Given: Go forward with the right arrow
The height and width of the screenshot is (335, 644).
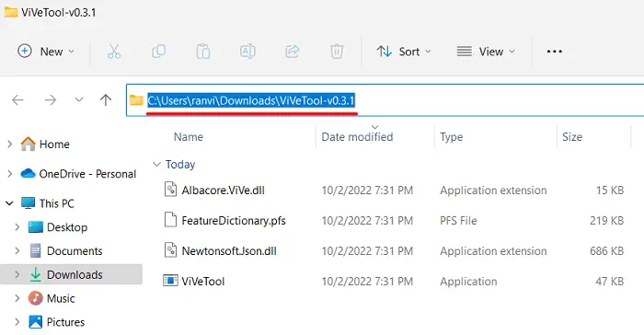Looking at the screenshot, I should pyautogui.click(x=50, y=100).
